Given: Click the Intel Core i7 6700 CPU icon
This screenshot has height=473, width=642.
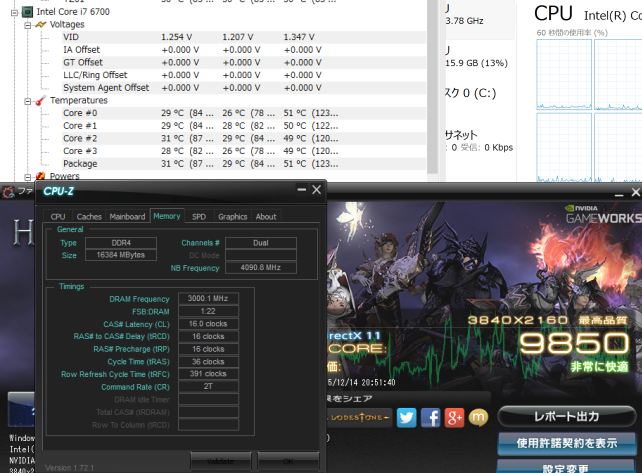Looking at the screenshot, I should tap(27, 12).
